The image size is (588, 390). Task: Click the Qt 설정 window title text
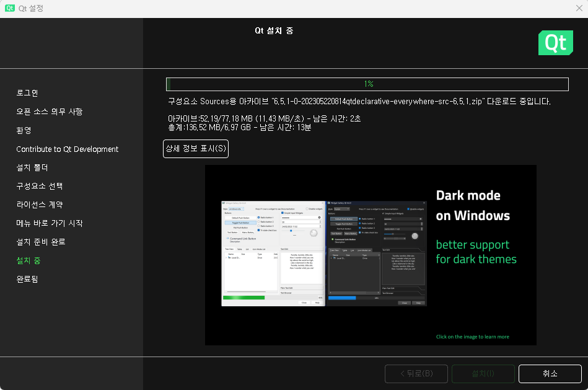(31, 8)
